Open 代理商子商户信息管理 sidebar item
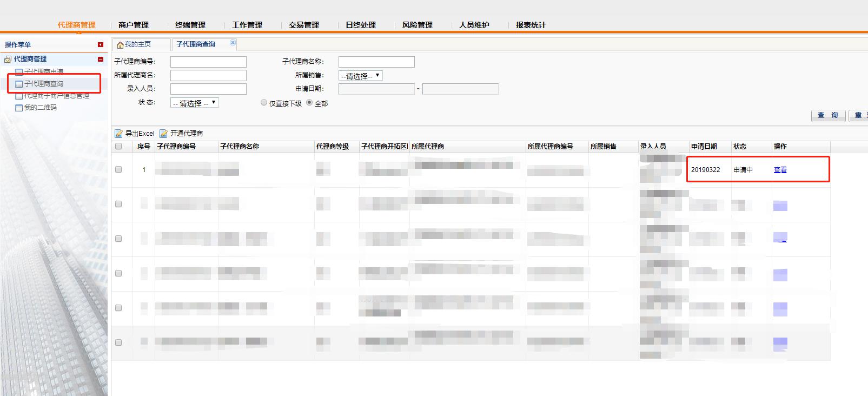 pyautogui.click(x=56, y=96)
